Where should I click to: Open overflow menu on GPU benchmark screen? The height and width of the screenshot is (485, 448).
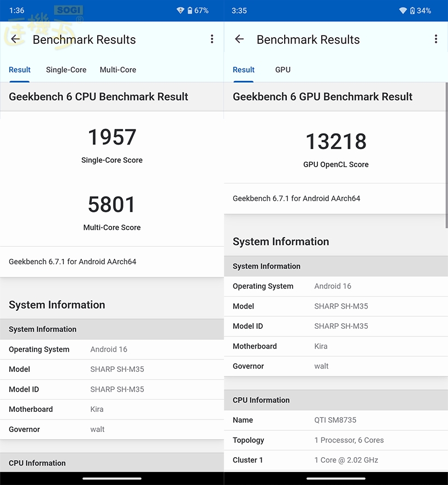(436, 39)
